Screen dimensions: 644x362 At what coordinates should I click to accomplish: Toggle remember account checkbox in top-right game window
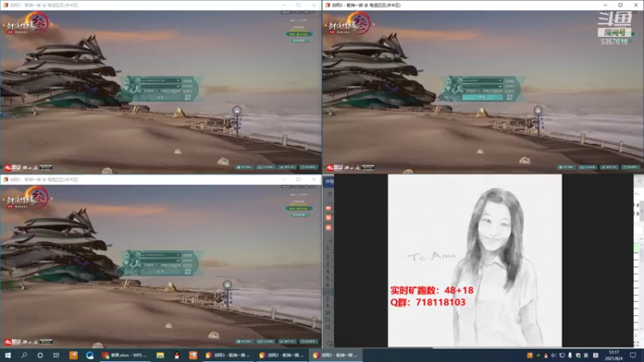(x=465, y=91)
